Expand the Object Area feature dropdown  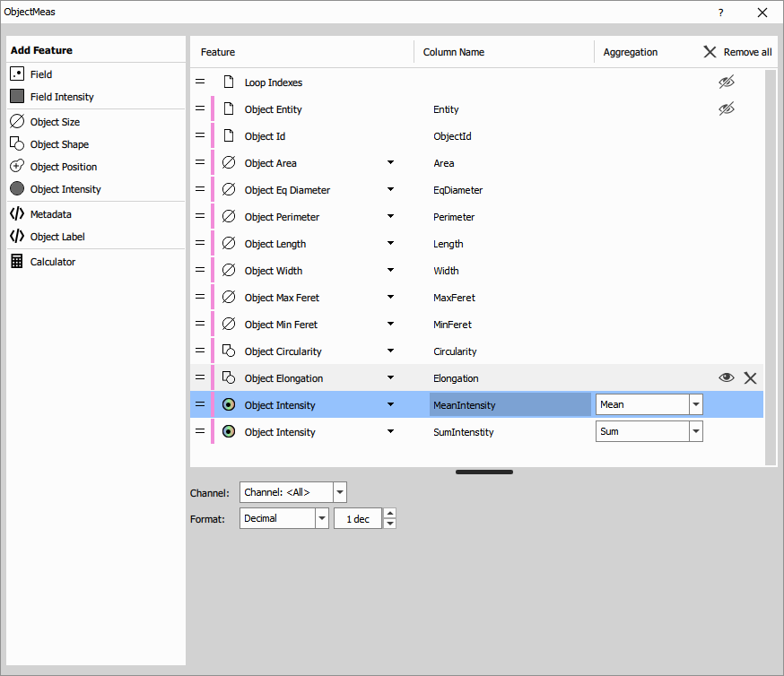[x=390, y=162]
